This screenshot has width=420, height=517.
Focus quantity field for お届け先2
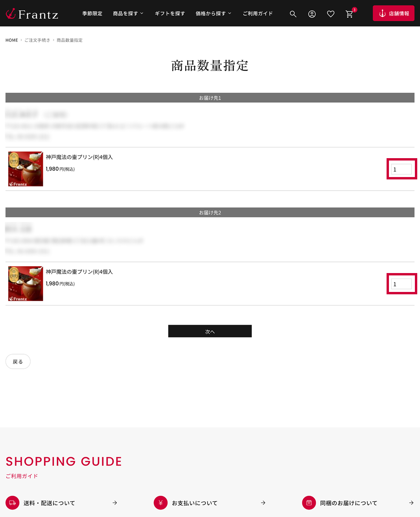tap(402, 284)
